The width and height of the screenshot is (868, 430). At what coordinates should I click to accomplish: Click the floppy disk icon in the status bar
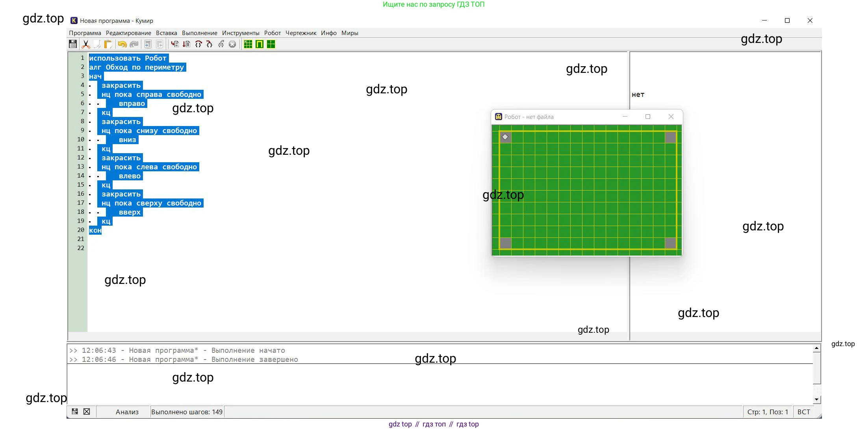75,411
